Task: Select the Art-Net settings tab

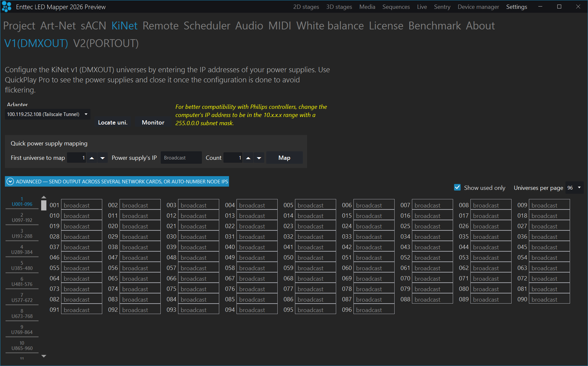Action: pos(58,26)
